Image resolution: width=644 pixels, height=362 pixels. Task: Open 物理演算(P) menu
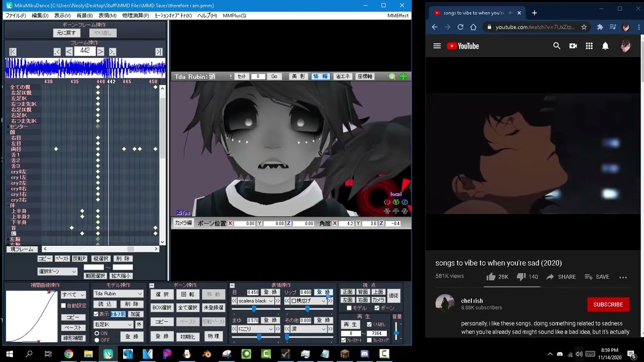(x=135, y=16)
